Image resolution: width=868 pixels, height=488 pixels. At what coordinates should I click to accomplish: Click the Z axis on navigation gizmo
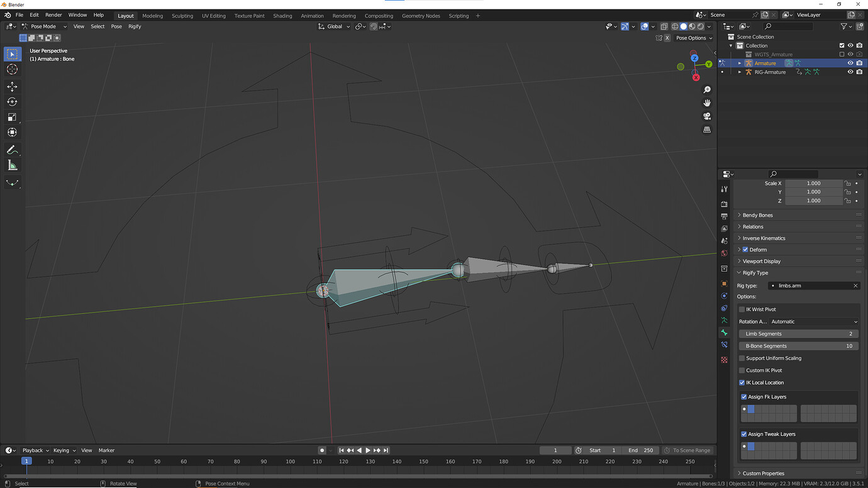694,58
